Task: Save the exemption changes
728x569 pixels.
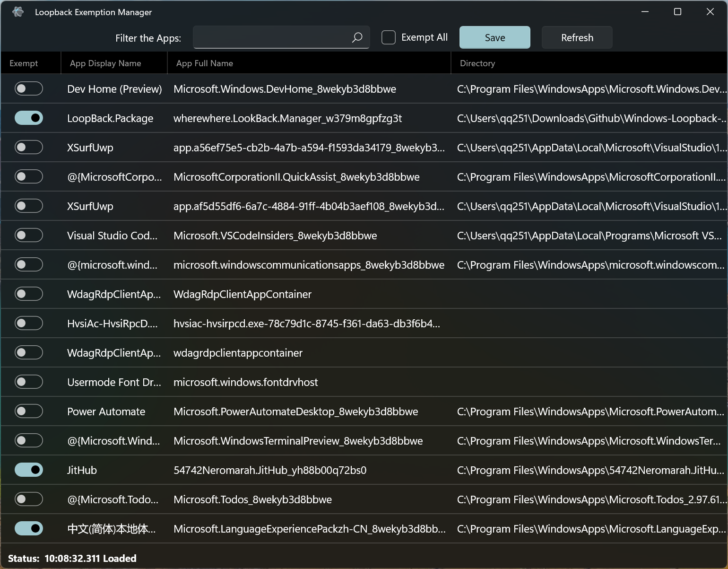Action: (x=495, y=37)
